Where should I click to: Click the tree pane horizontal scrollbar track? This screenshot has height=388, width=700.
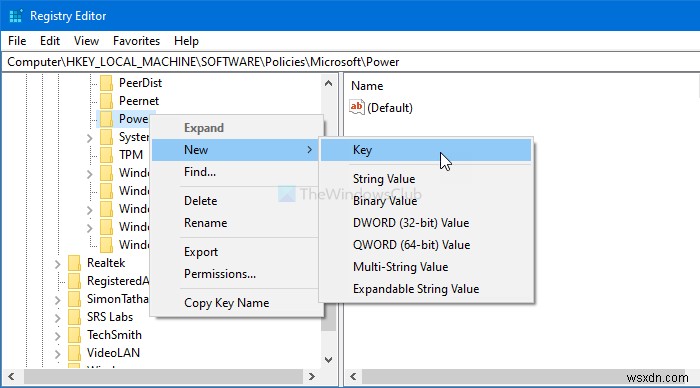[x=163, y=377]
